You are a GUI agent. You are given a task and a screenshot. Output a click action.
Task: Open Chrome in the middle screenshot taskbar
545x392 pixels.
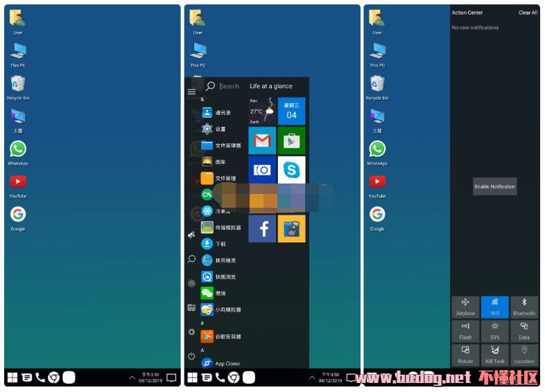pos(234,377)
